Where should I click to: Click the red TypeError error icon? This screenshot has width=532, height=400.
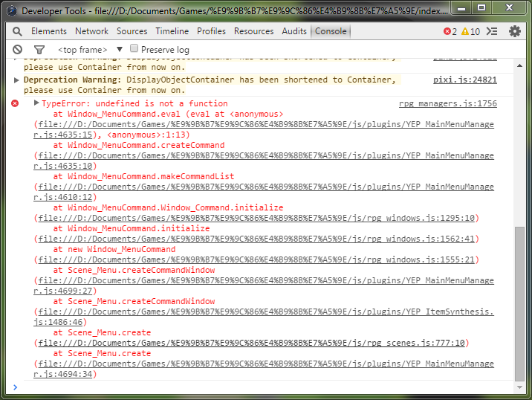(x=15, y=103)
